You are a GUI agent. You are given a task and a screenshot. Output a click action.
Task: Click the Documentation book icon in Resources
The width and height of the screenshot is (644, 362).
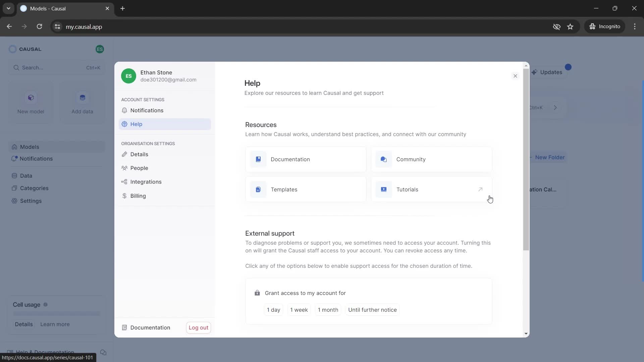[x=258, y=159]
